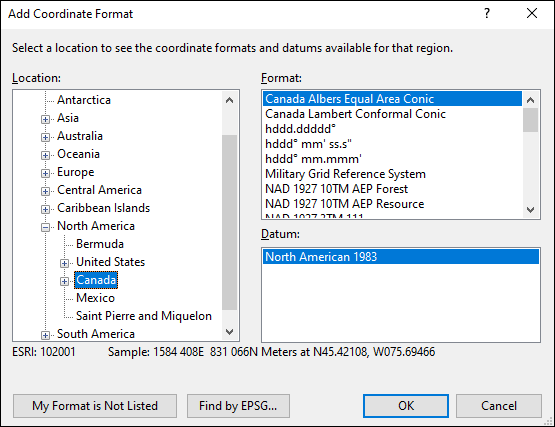555x427 pixels.
Task: Select Australia in Location tree
Action: (x=80, y=136)
